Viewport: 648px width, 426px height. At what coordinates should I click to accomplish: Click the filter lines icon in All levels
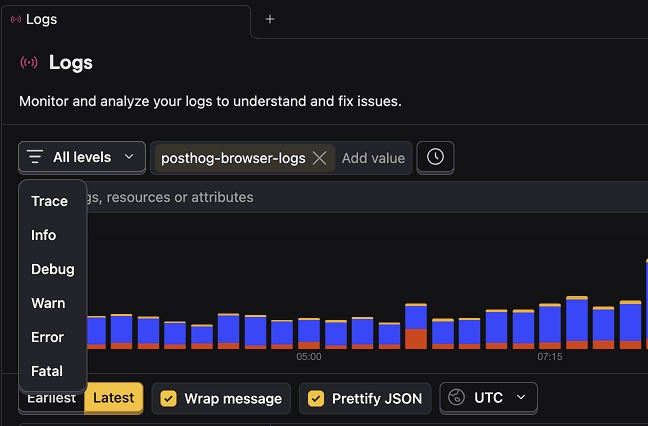35,157
